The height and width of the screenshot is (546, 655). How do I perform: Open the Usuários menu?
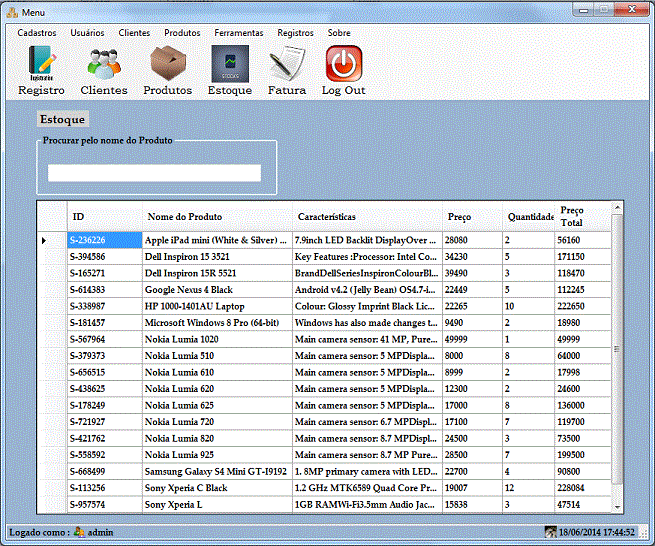click(x=87, y=33)
